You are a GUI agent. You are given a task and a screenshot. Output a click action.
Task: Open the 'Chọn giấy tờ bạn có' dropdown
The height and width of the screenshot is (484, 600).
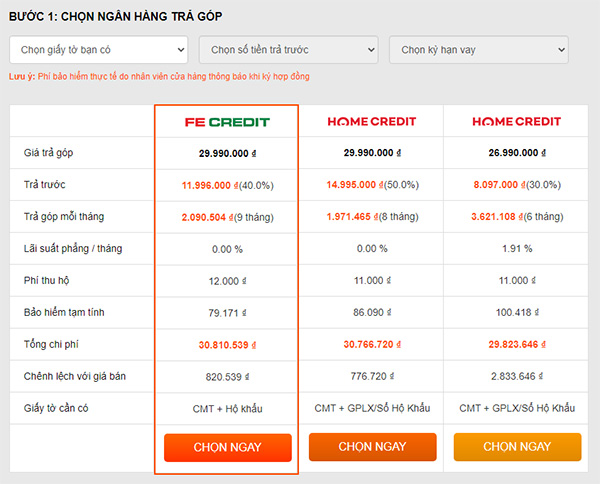pyautogui.click(x=98, y=49)
